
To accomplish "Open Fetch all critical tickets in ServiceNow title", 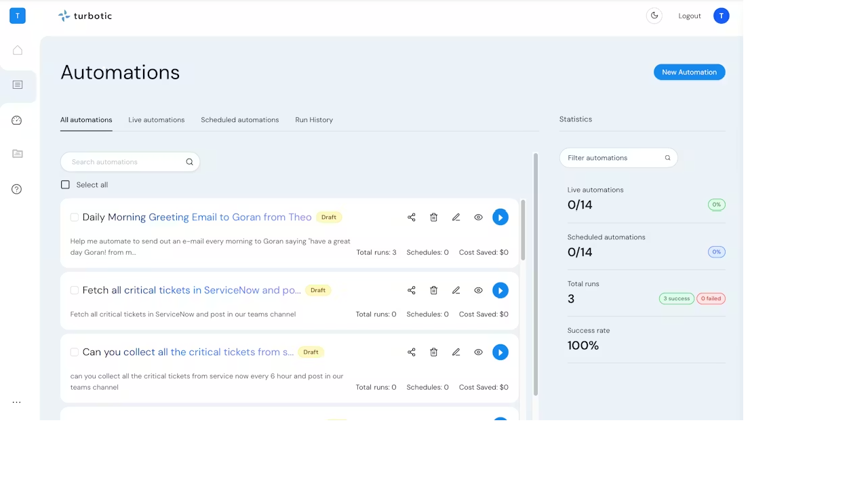I will click(x=192, y=290).
